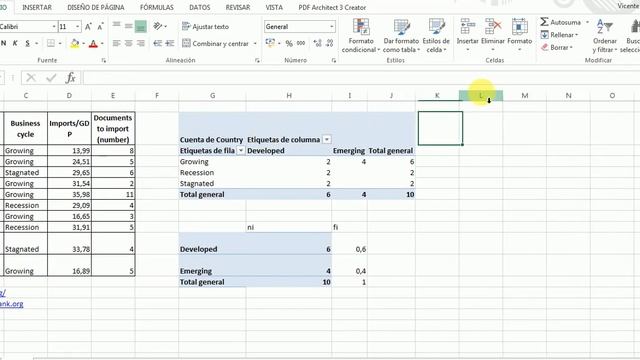Open INSERTAR ribbon tab
The width and height of the screenshot is (640, 360).
click(x=37, y=7)
